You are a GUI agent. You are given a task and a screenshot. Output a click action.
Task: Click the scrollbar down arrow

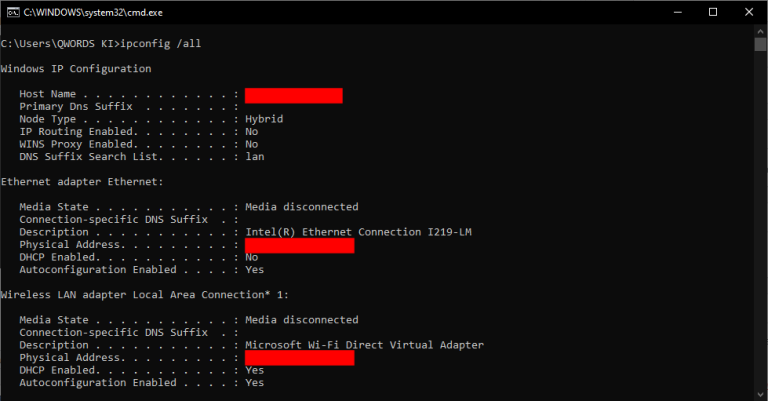(x=761, y=392)
